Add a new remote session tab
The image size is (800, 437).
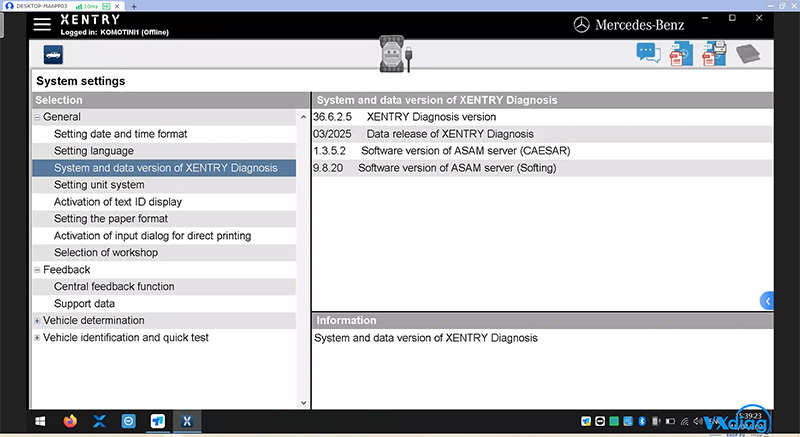(134, 7)
